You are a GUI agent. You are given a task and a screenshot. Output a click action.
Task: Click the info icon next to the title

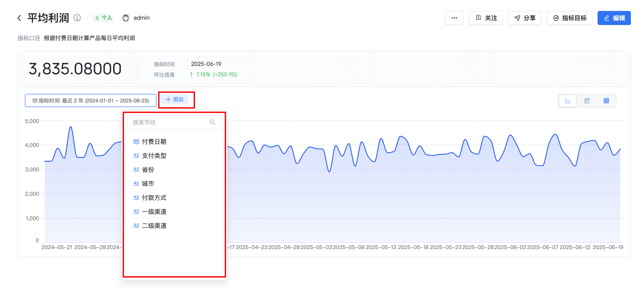(x=77, y=18)
